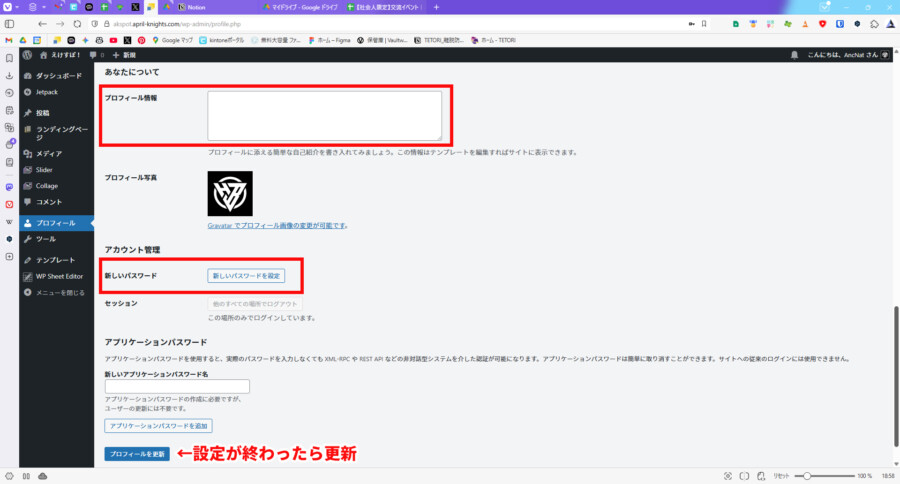Click the browser zoom slider in status bar

[808, 476]
